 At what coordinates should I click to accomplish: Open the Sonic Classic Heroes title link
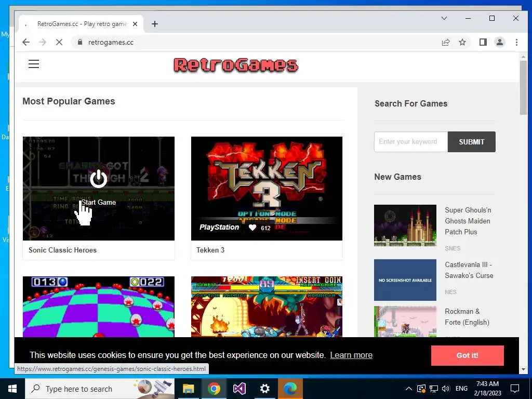[62, 250]
